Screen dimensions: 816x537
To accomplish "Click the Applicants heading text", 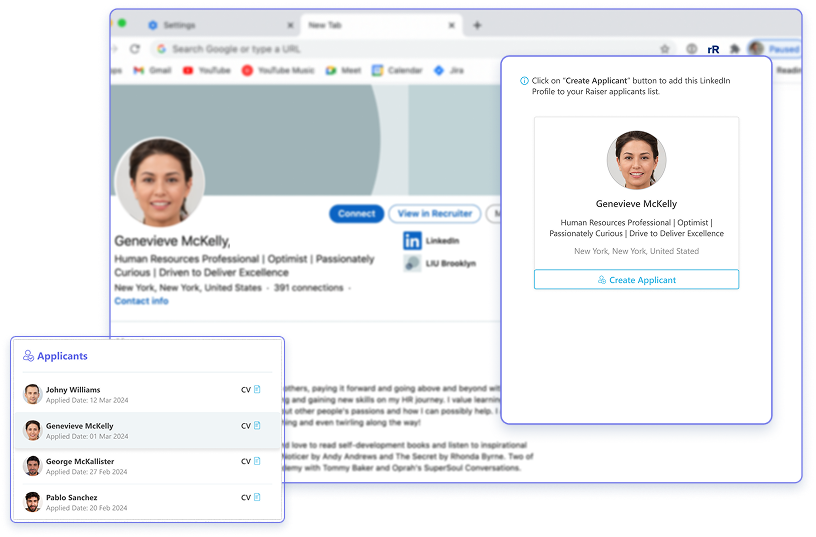I will click(62, 356).
